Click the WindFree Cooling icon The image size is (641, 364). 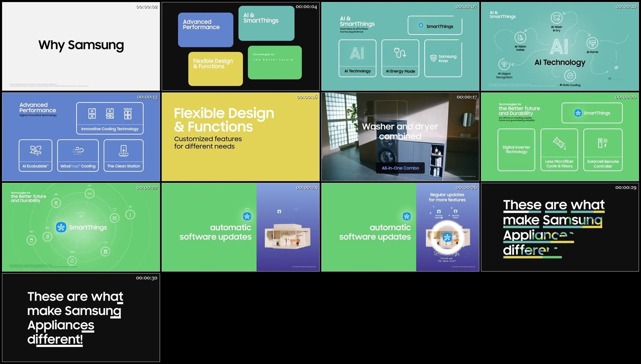[78, 151]
